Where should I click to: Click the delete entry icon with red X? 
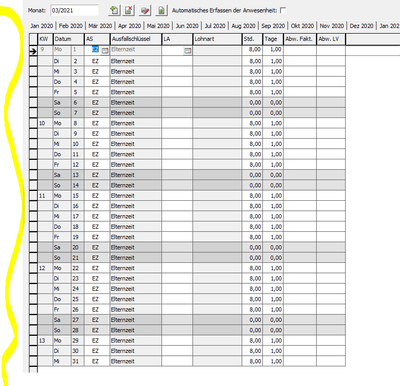point(129,10)
